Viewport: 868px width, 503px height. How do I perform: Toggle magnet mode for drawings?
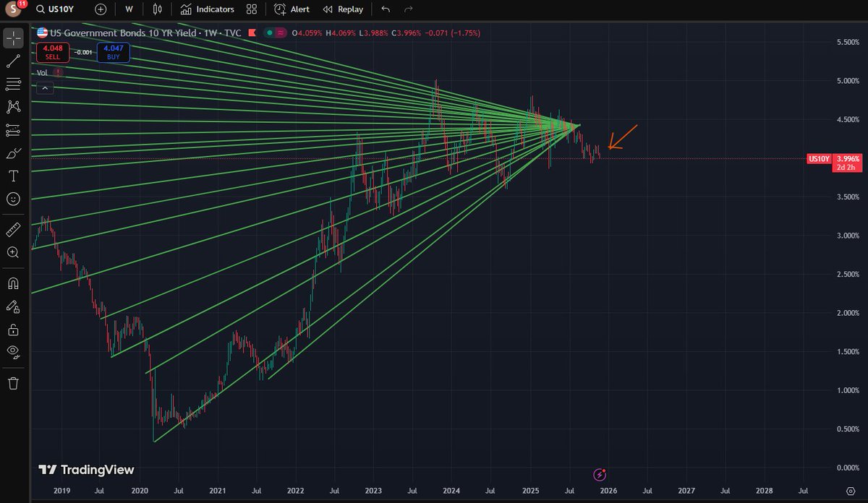pos(13,283)
